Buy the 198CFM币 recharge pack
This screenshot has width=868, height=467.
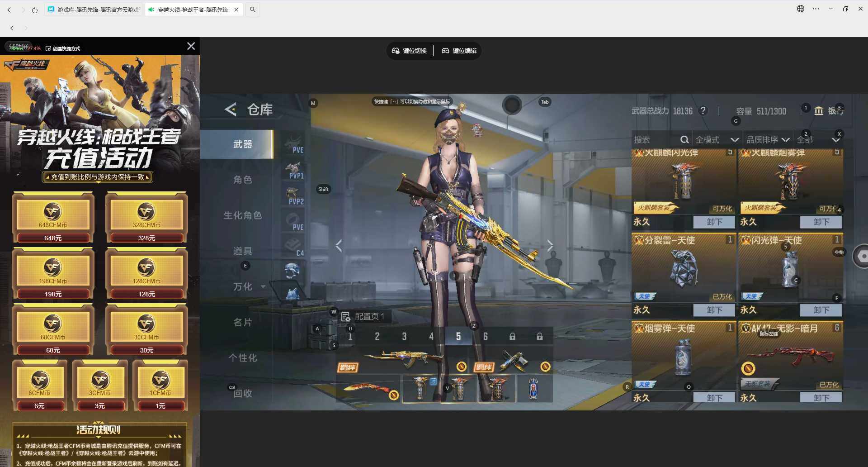click(x=53, y=274)
